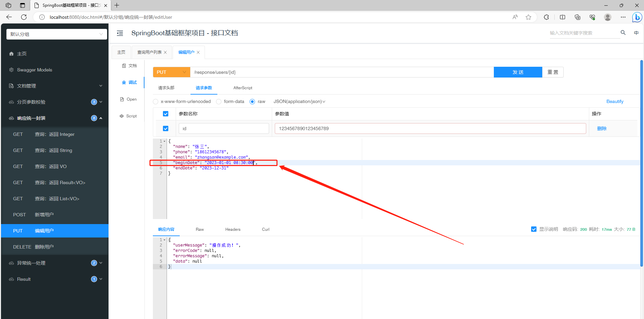Click the id parameter name field
This screenshot has width=644, height=319.
[x=224, y=128]
